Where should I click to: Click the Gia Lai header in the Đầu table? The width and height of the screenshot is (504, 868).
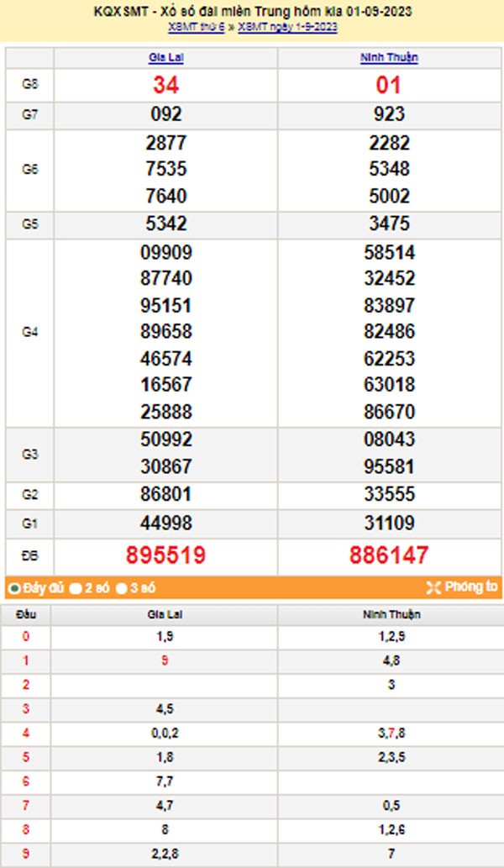(165, 614)
